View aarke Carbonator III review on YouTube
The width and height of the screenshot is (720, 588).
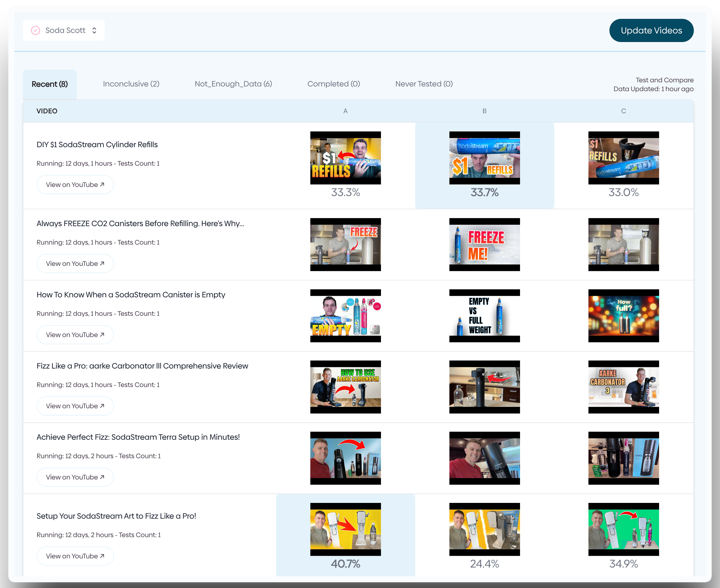[x=75, y=406]
